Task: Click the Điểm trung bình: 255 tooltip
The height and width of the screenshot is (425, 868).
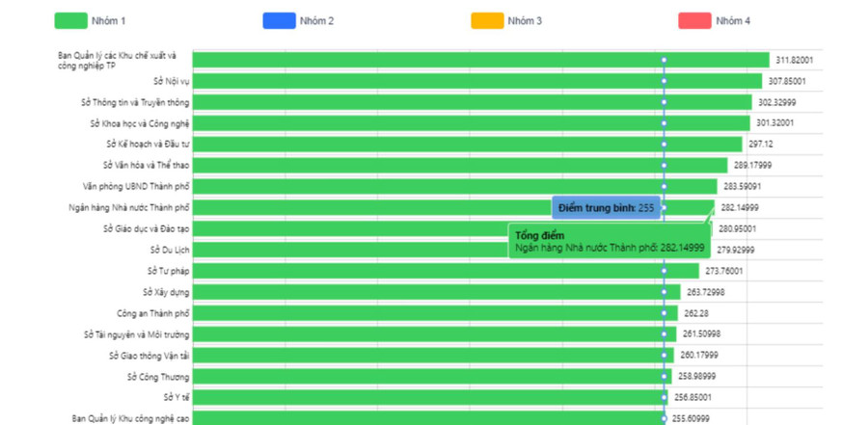Action: pyautogui.click(x=607, y=208)
